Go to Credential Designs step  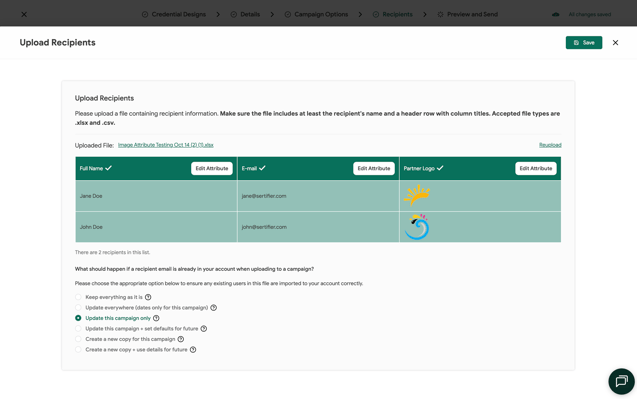click(174, 14)
